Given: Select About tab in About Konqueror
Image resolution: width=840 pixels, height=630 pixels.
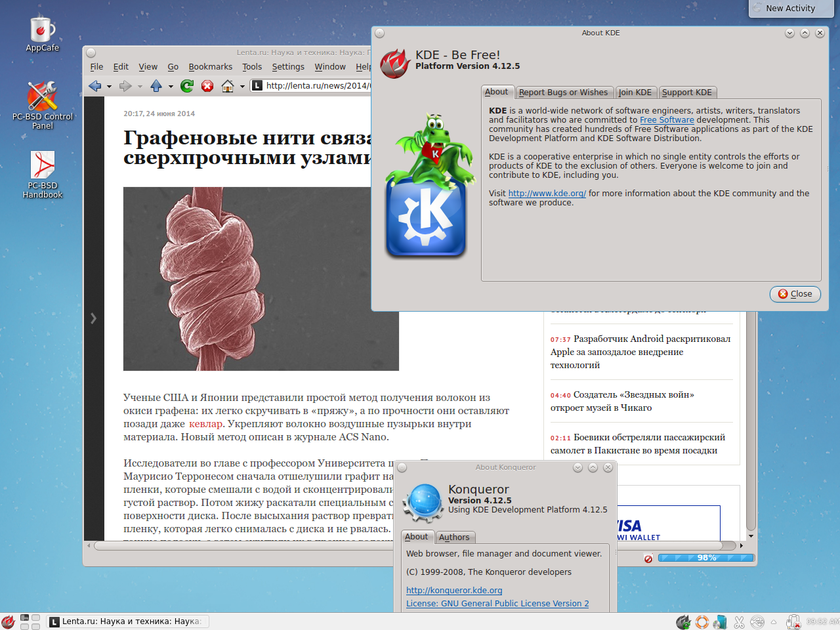Looking at the screenshot, I should (417, 537).
